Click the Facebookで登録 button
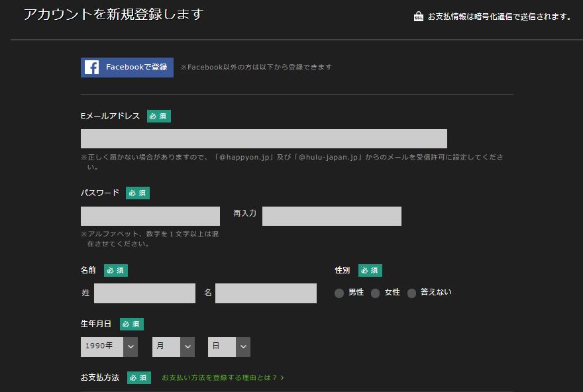 pos(127,68)
